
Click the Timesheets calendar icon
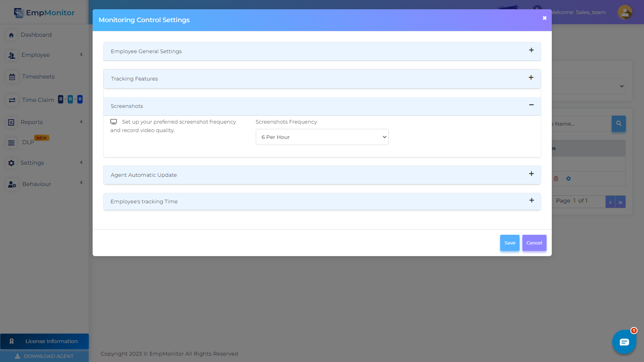(12, 77)
